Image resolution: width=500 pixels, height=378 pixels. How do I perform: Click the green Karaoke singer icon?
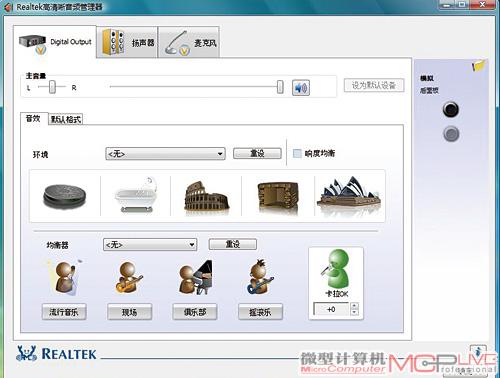tap(336, 270)
